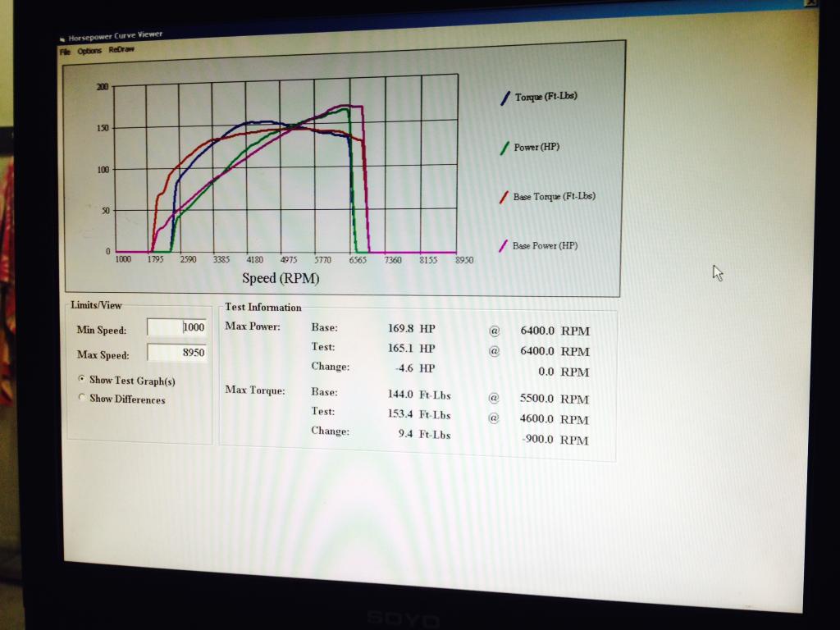Click the Horsepower Curve Viewer title bar icon

coord(62,39)
